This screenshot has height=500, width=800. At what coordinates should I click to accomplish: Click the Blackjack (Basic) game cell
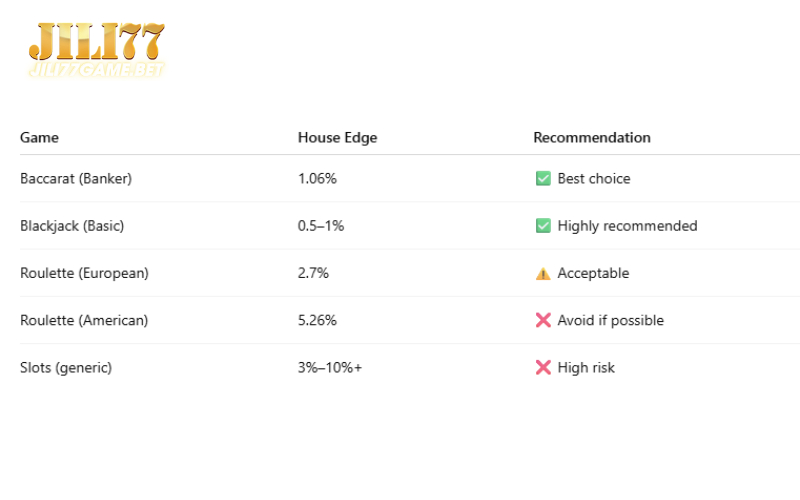(72, 226)
